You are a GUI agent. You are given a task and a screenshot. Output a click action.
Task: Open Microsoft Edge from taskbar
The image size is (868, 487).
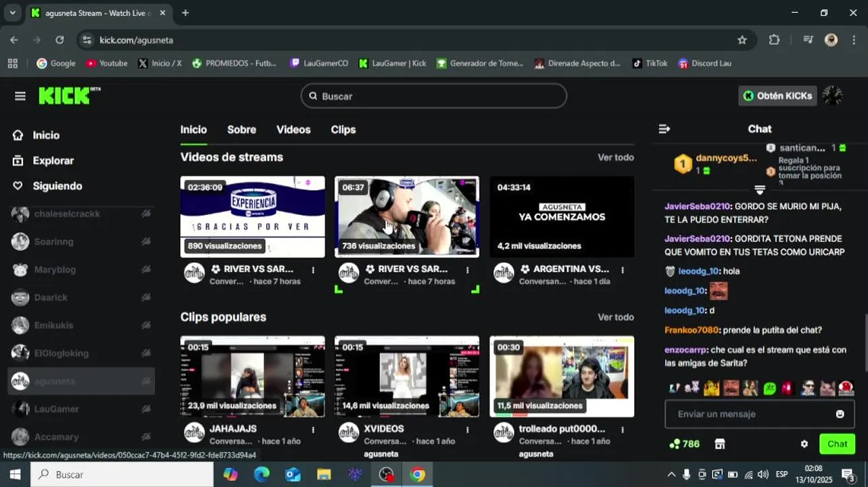tap(262, 474)
